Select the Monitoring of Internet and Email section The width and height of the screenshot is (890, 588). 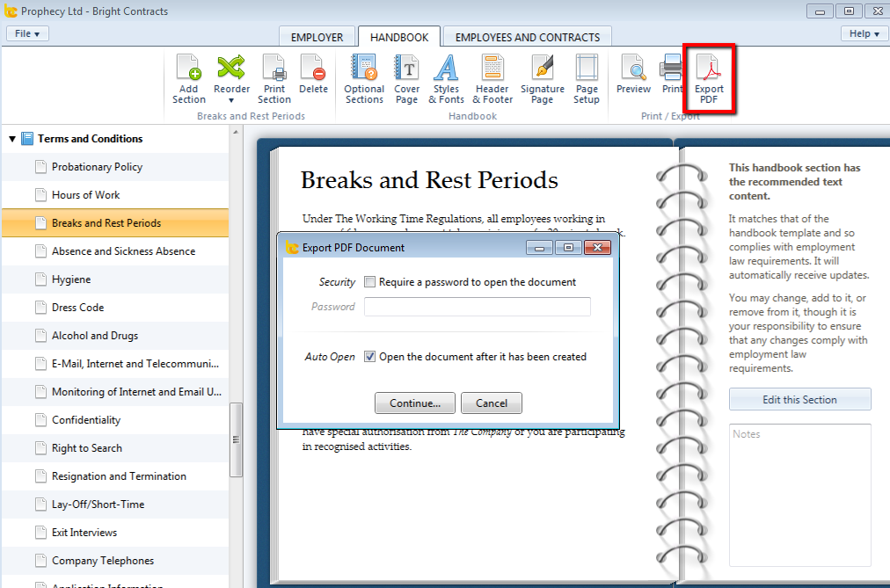pos(115,392)
